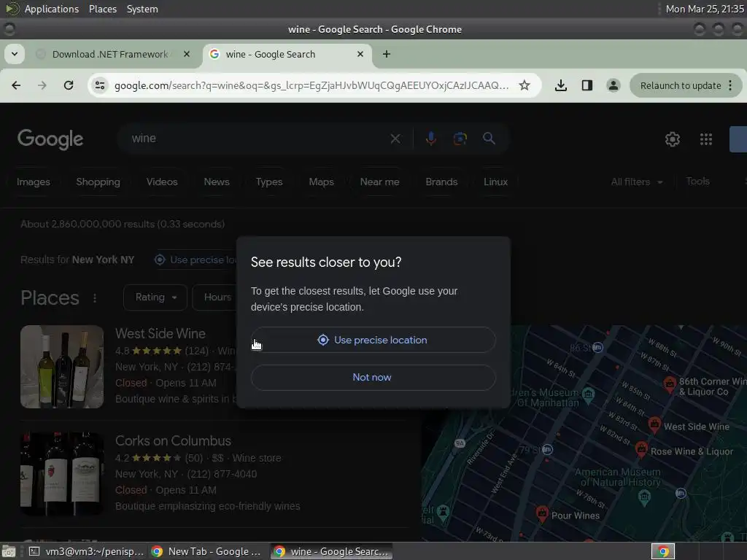Open the Google apps grid
Viewport: 747px width, 560px height.
coord(706,139)
